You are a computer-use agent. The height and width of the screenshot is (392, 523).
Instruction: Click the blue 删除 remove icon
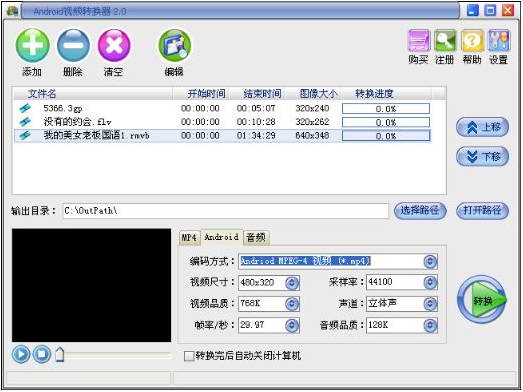click(73, 45)
